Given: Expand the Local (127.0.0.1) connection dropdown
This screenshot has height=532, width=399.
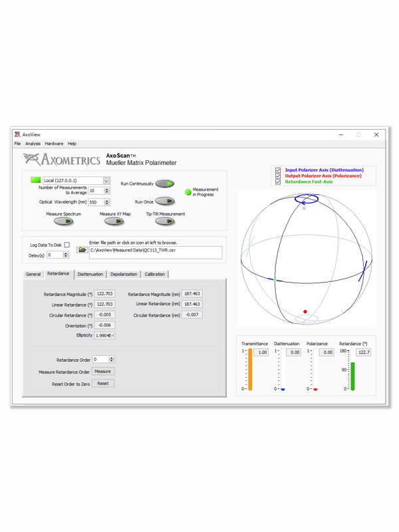Looking at the screenshot, I should [106, 180].
